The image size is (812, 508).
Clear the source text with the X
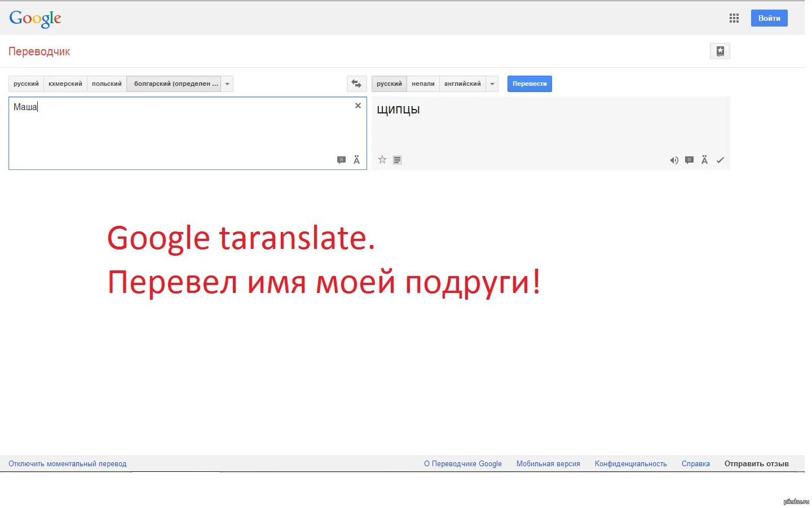358,106
